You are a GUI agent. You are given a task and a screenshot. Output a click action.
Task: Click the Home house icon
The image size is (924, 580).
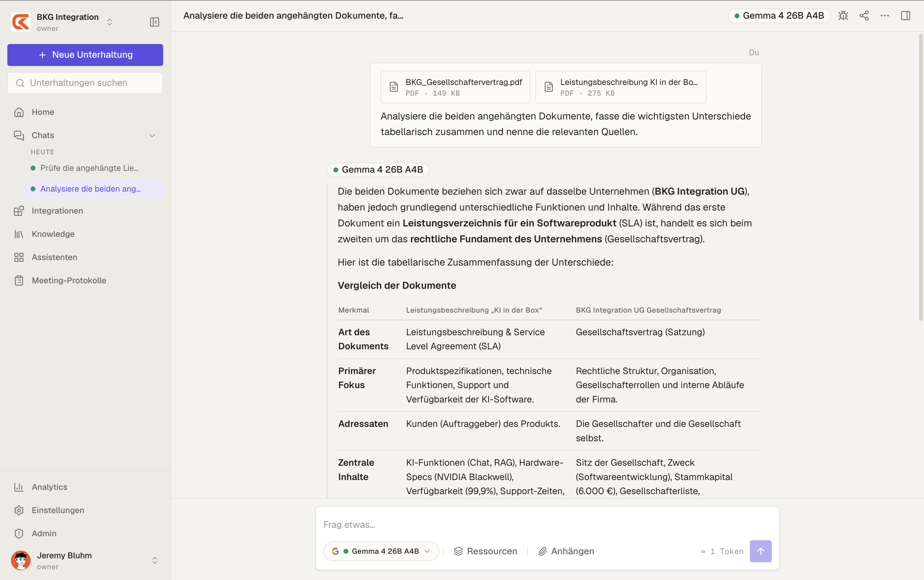(19, 112)
